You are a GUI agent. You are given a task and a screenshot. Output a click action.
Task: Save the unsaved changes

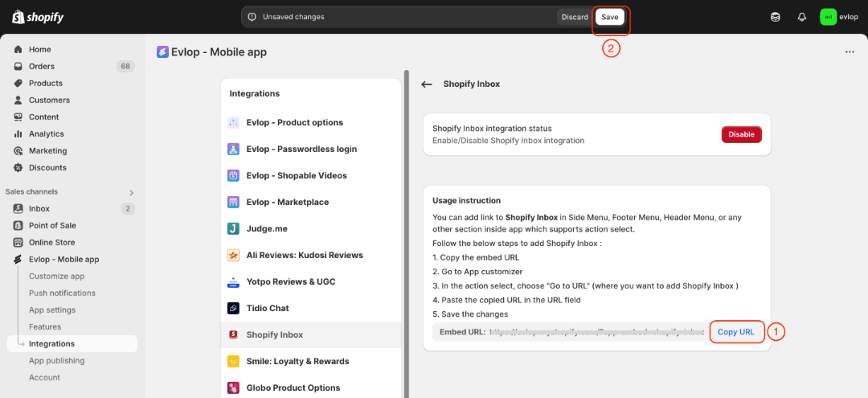tap(610, 17)
